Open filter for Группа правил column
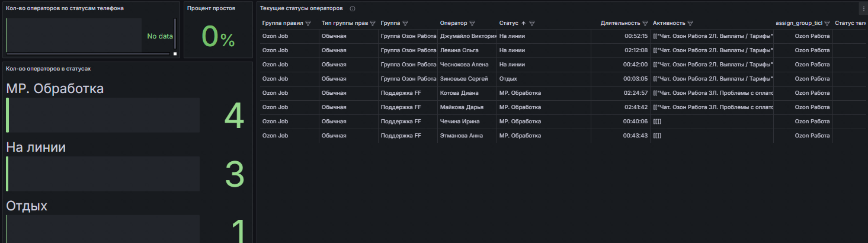This screenshot has height=243, width=868. click(308, 24)
